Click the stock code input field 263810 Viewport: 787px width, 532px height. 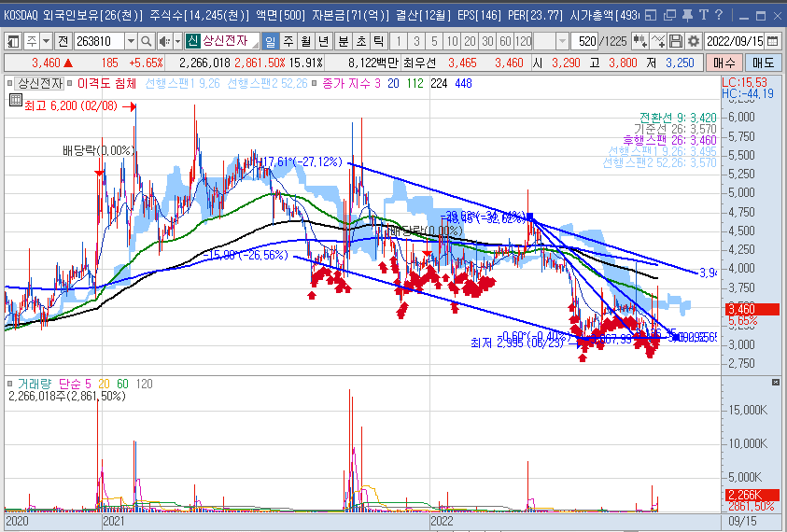pyautogui.click(x=100, y=41)
